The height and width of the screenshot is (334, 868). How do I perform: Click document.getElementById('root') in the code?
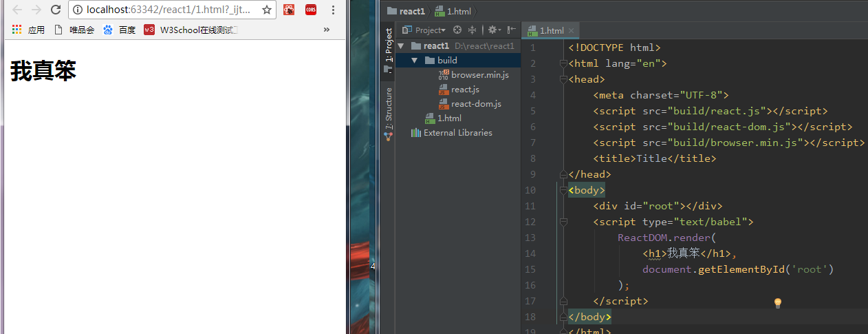click(x=738, y=269)
